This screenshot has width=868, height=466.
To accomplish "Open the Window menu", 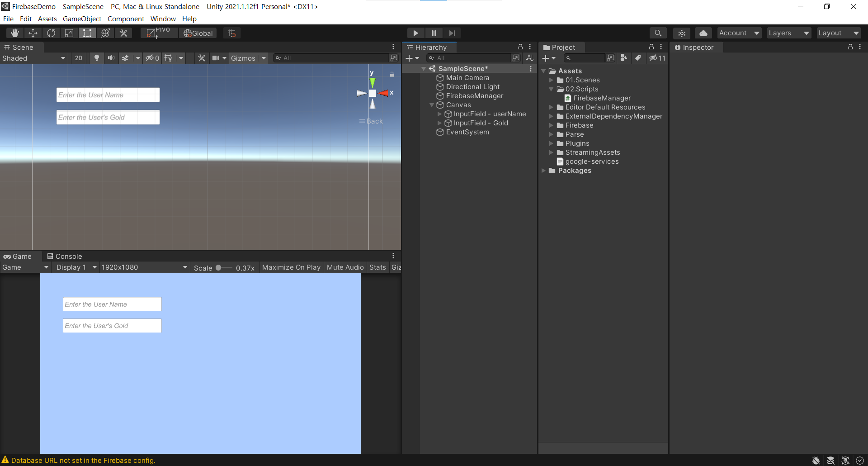I will pos(163,19).
